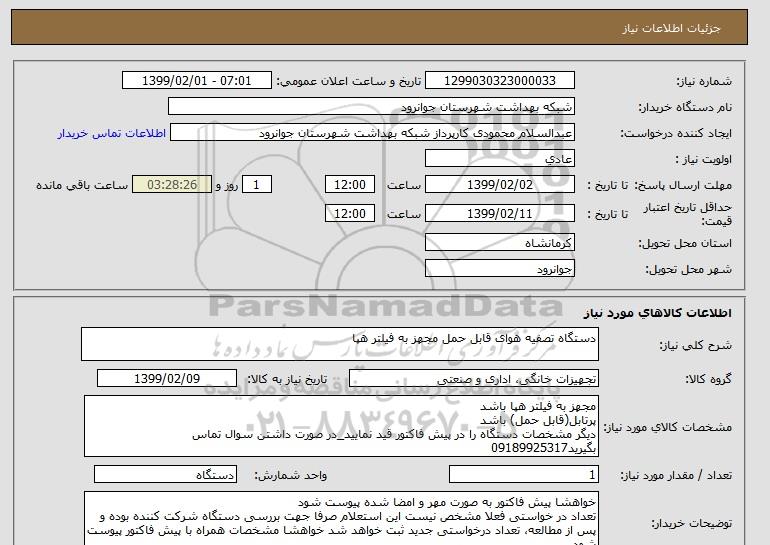Click label تاریخ نیاز به کالا
This screenshot has width=770, height=545.
click(287, 379)
